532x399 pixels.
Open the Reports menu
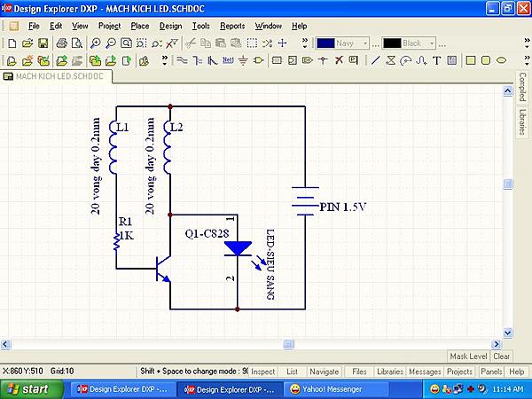pos(232,26)
